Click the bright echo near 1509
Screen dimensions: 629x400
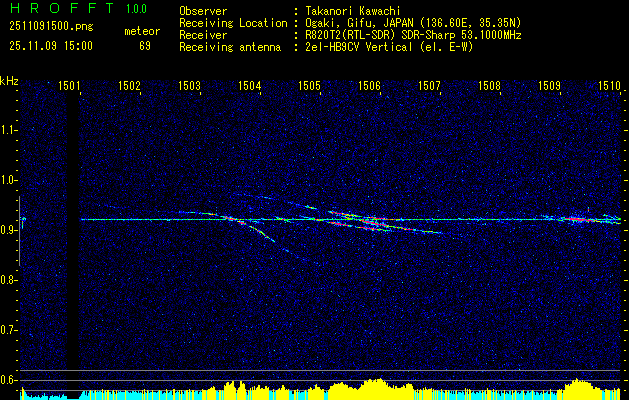(x=576, y=219)
